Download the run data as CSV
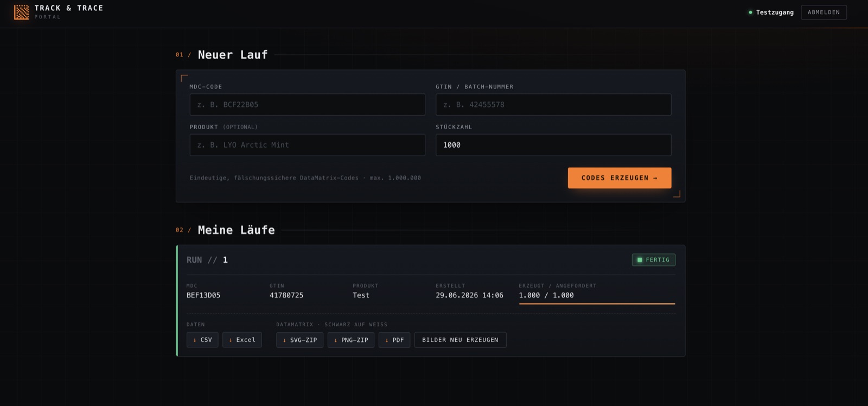This screenshot has width=868, height=406. tap(202, 340)
